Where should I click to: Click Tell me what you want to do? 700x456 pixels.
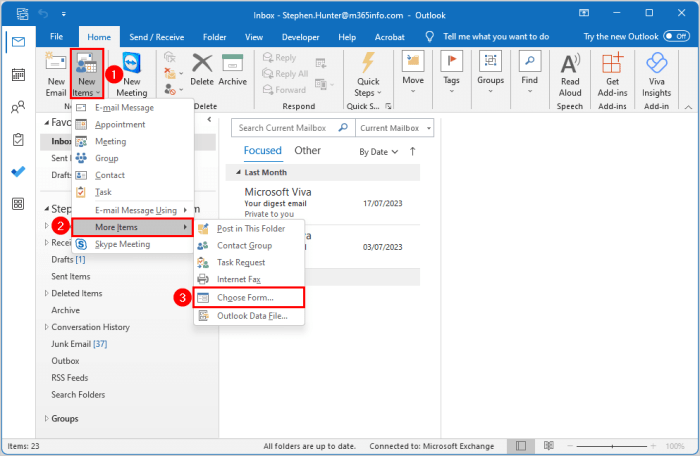pos(496,37)
